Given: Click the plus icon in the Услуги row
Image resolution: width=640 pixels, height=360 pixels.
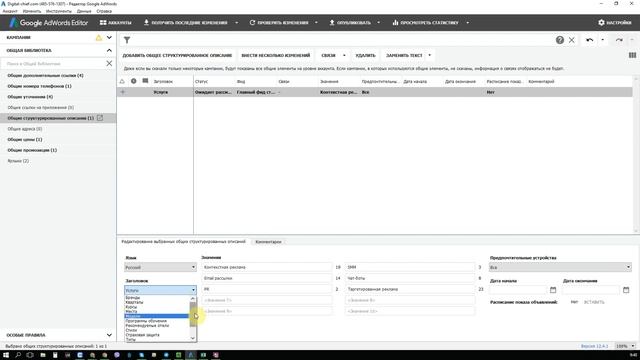Looking at the screenshot, I should click(123, 92).
